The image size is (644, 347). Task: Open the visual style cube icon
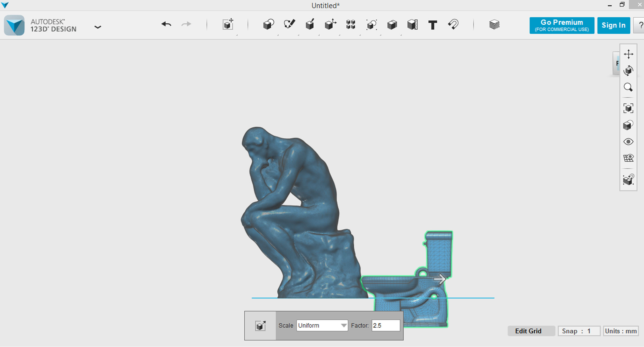628,125
